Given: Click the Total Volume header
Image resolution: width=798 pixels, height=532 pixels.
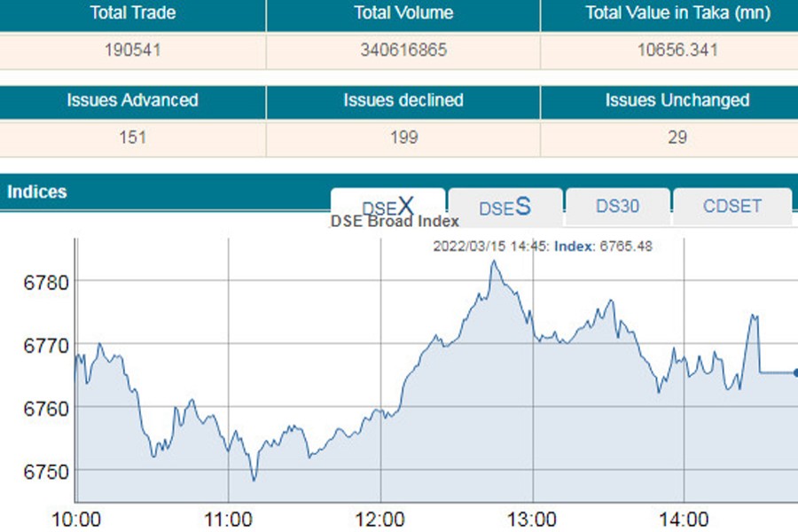Looking at the screenshot, I should pos(403,13).
